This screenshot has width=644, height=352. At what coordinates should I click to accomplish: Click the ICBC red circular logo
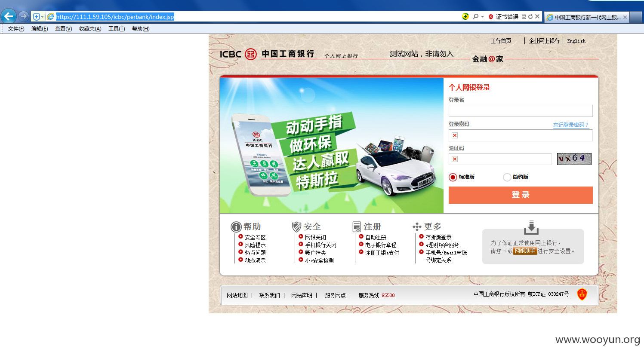point(251,54)
